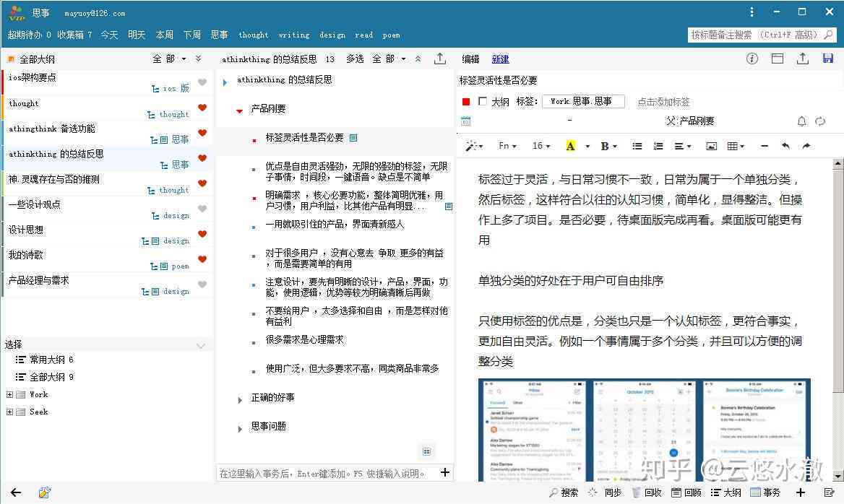
Task: Open the font size 16 dropdown
Action: tap(541, 146)
